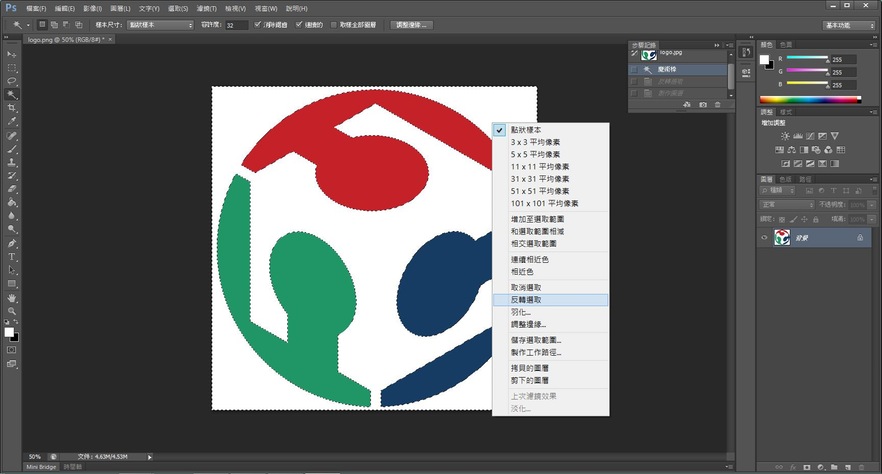The image size is (882, 474).
Task: Select the Magic Wand tool in toolbox
Action: pyautogui.click(x=11, y=94)
